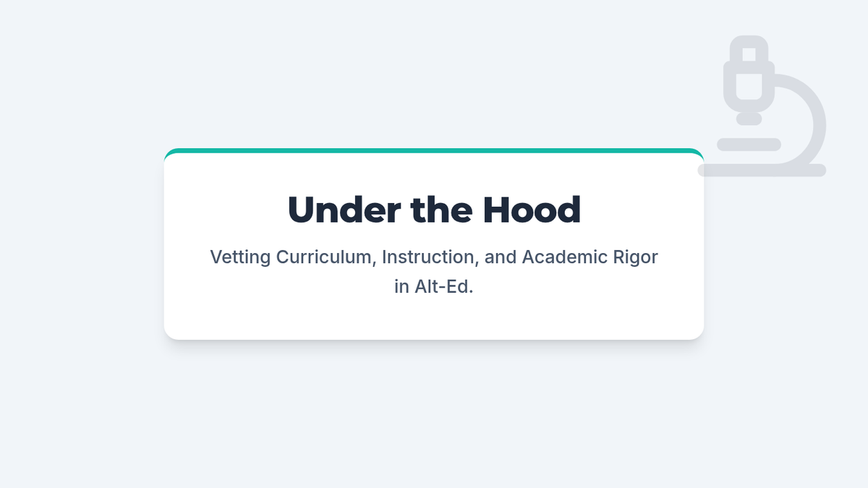868x488 pixels.
Task: Click the microscope's objective lens body
Action: [749, 83]
